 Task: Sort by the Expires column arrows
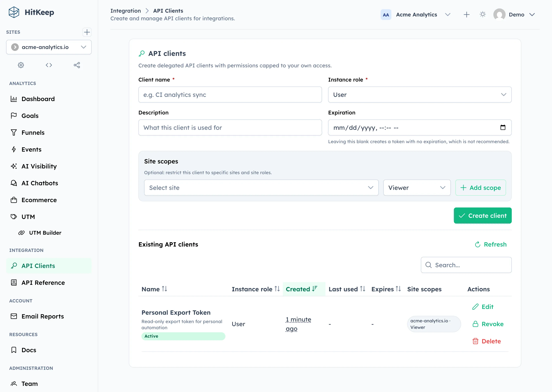(398, 289)
